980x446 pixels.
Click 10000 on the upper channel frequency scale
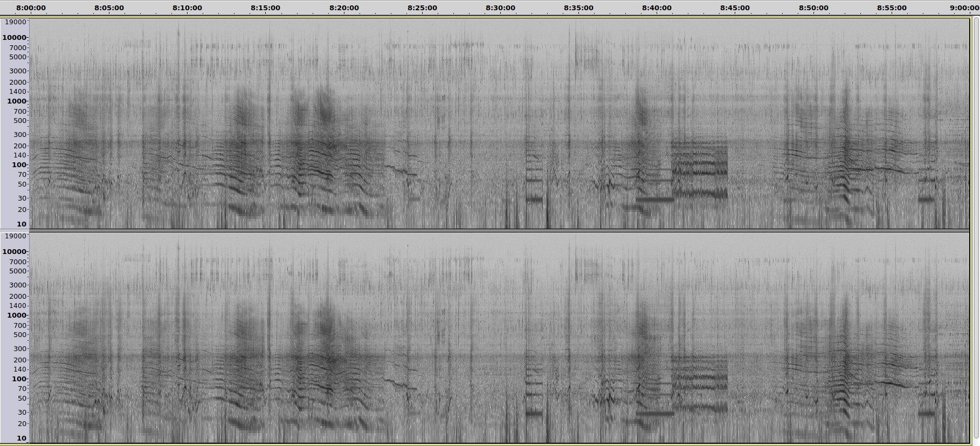pyautogui.click(x=15, y=38)
